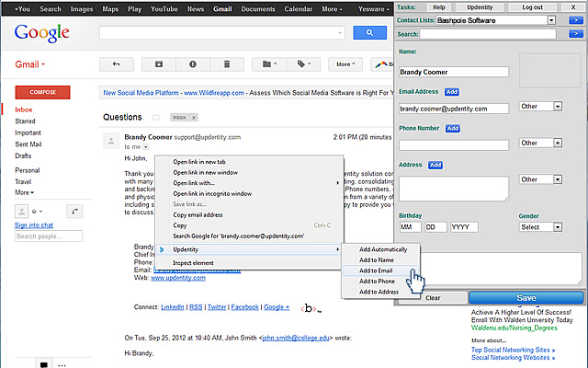Open the Labels tag icon
This screenshot has height=368, width=588.
[303, 64]
